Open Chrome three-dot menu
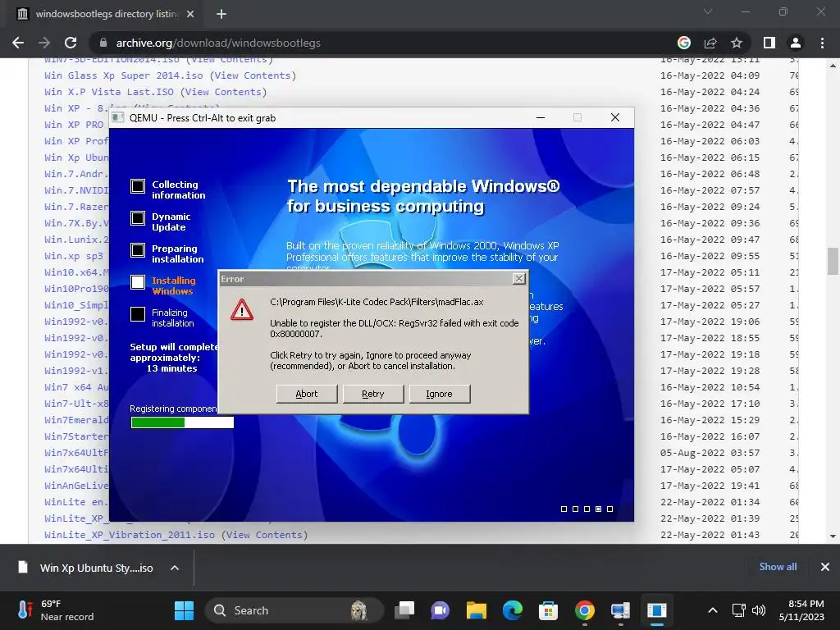The width and height of the screenshot is (840, 630). click(x=822, y=43)
